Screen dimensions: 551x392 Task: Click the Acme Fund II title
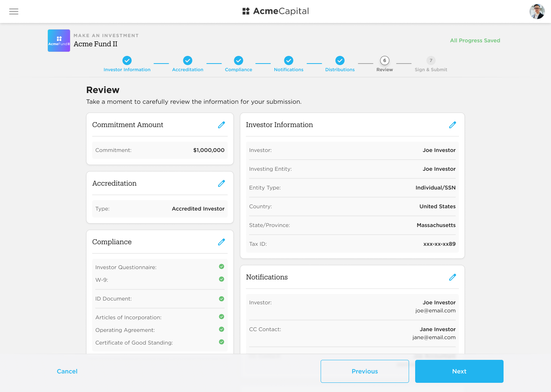point(96,44)
